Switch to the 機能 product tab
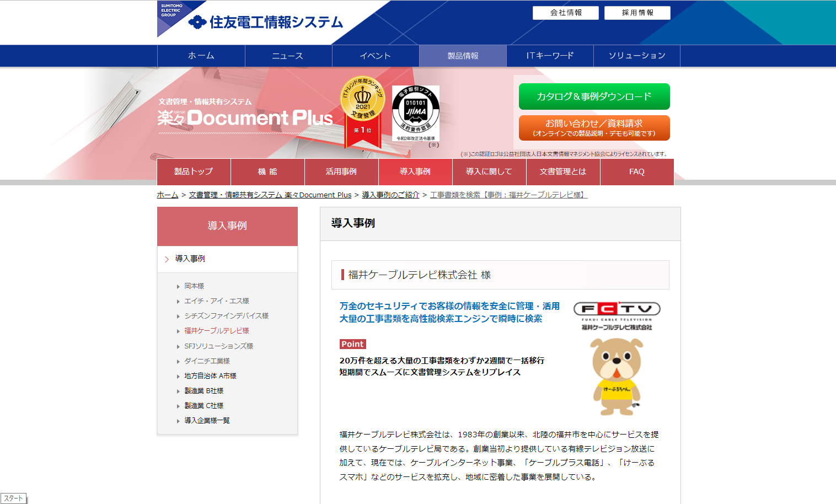 [x=267, y=171]
